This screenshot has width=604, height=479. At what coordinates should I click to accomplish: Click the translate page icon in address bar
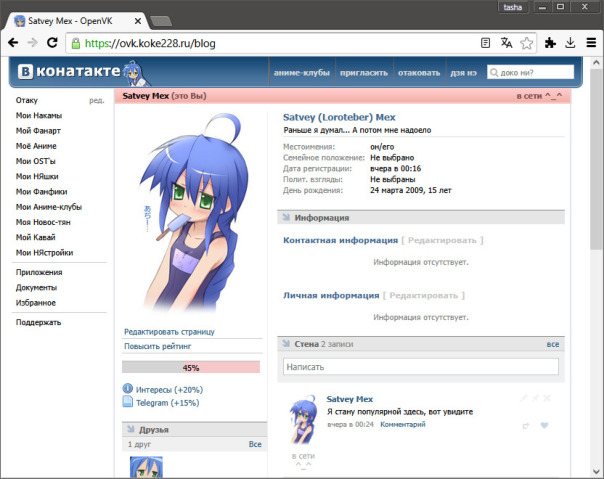coord(506,43)
